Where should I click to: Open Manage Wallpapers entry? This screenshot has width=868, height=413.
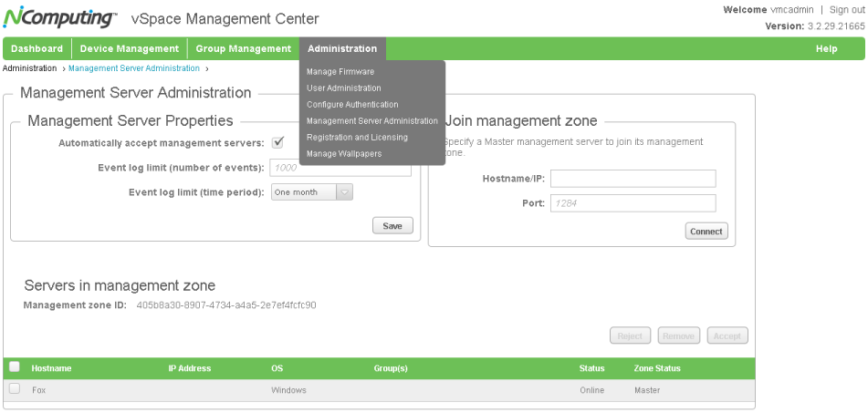(x=344, y=154)
